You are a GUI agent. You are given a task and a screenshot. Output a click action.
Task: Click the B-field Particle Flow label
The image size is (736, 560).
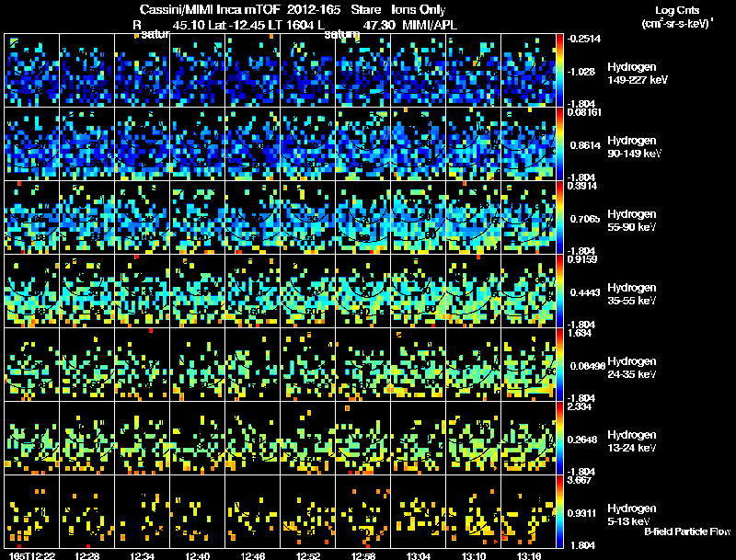coord(687,531)
